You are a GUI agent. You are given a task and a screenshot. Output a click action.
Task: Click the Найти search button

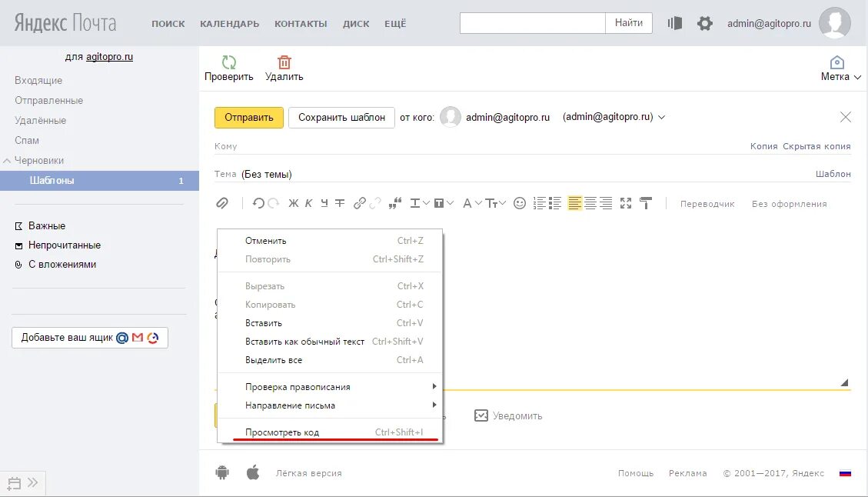click(629, 23)
